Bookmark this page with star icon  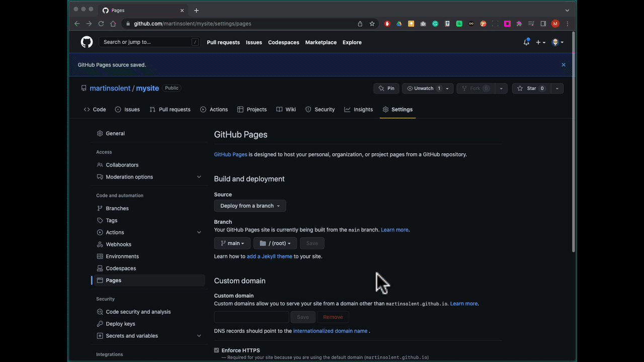click(372, 24)
